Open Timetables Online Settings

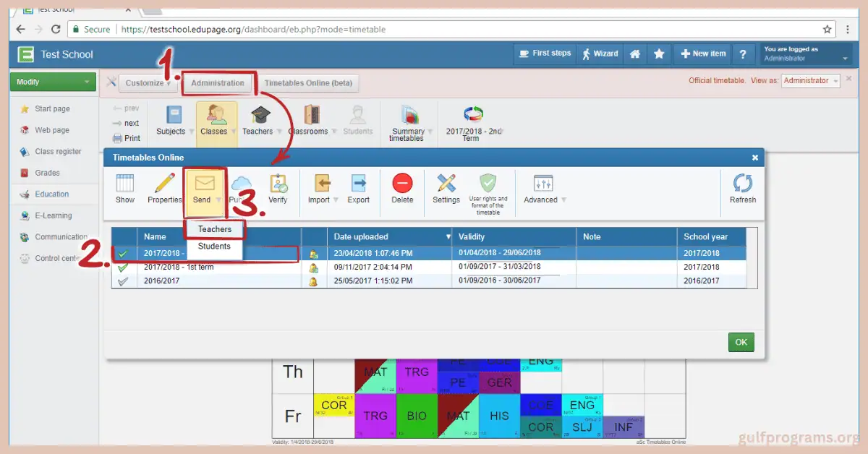[446, 187]
